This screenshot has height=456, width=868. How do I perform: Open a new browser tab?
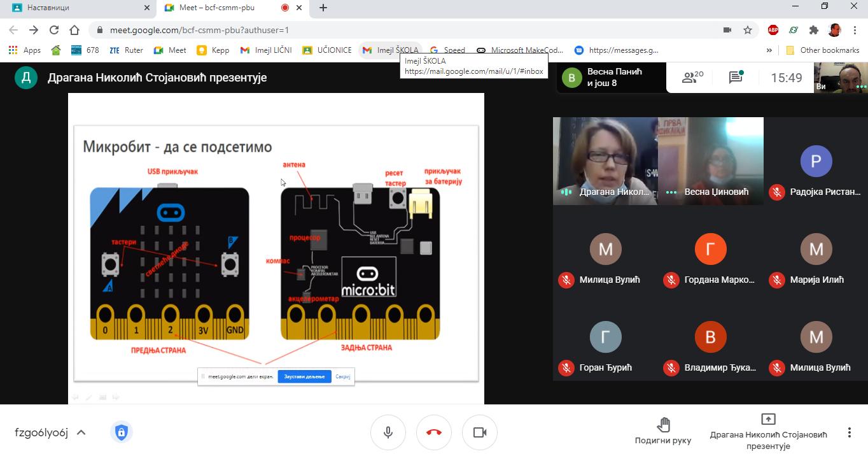click(323, 8)
